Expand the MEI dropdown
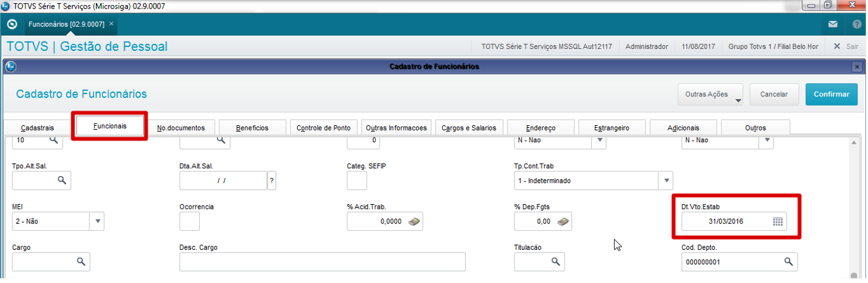This screenshot has height=283, width=868. [x=97, y=222]
